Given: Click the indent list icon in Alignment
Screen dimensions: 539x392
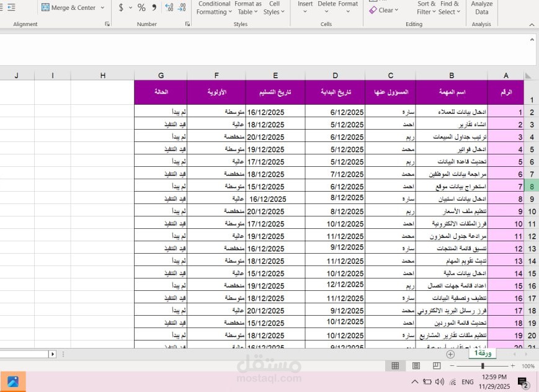Looking at the screenshot, I should 11,7.
